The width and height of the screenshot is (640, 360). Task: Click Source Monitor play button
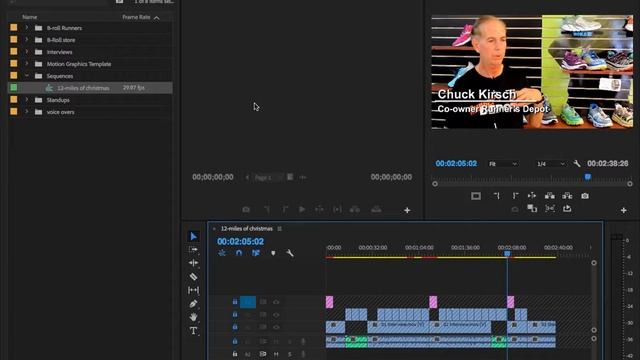coord(302,209)
